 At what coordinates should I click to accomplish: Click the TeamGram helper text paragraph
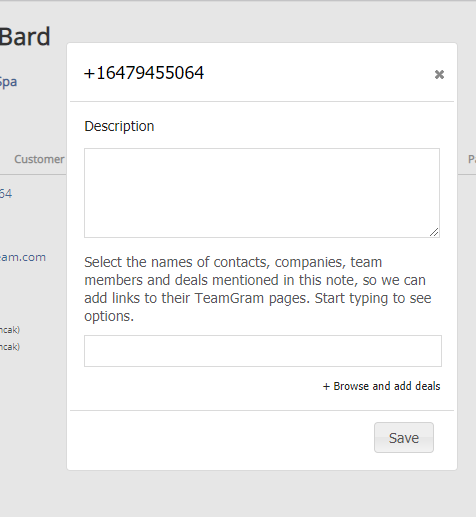coord(258,289)
